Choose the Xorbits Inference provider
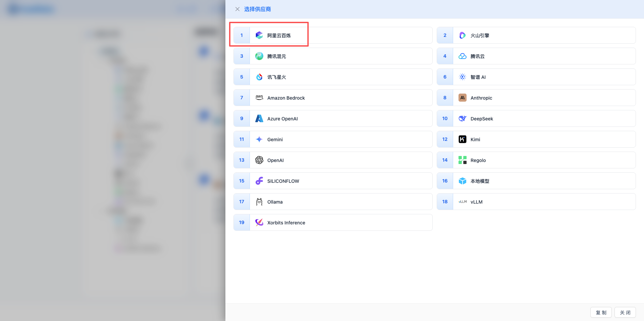This screenshot has height=321, width=644. click(x=333, y=222)
